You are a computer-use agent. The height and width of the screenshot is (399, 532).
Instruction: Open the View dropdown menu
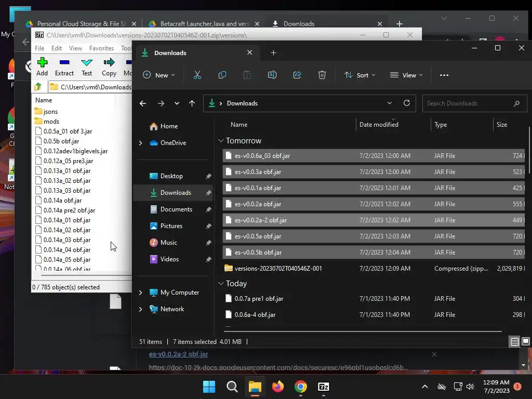(406, 75)
